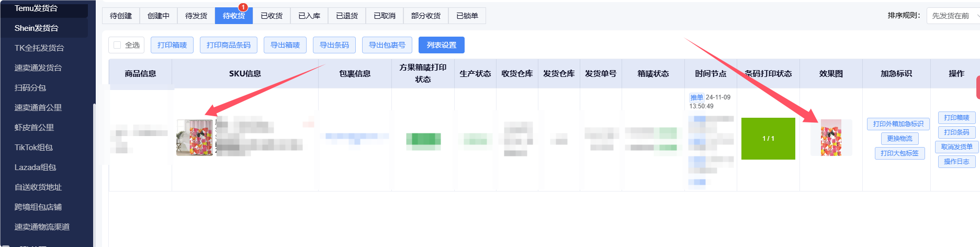Tick the 全选 select-all checkbox
Image resolution: width=980 pixels, height=247 pixels.
(117, 45)
